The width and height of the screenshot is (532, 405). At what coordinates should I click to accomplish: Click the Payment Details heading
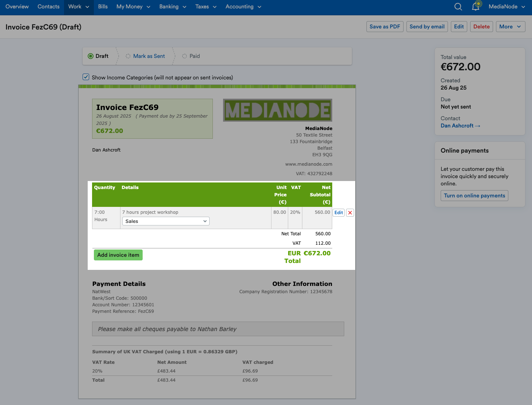coord(119,284)
